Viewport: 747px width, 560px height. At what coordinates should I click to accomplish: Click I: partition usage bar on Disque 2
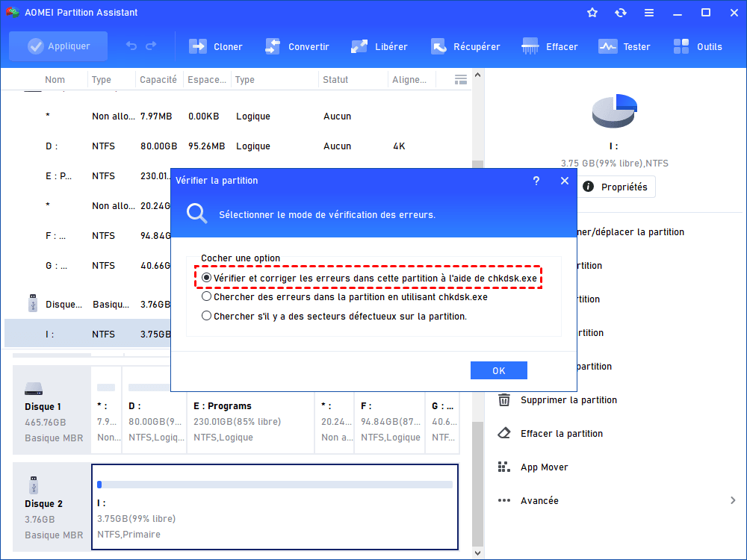[275, 485]
